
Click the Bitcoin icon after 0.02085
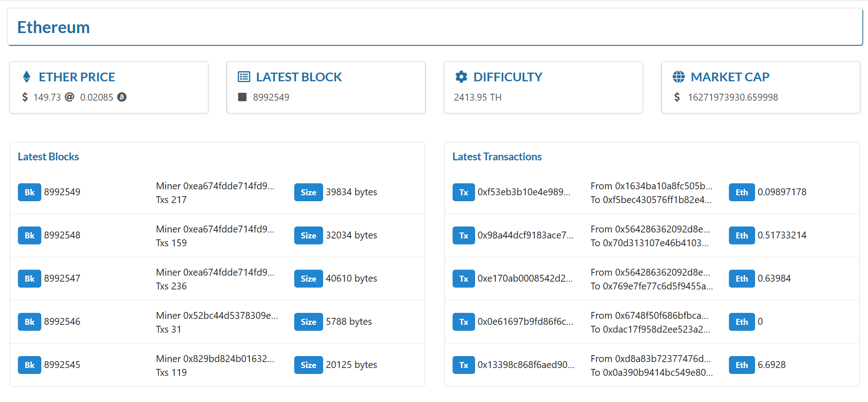point(122,97)
